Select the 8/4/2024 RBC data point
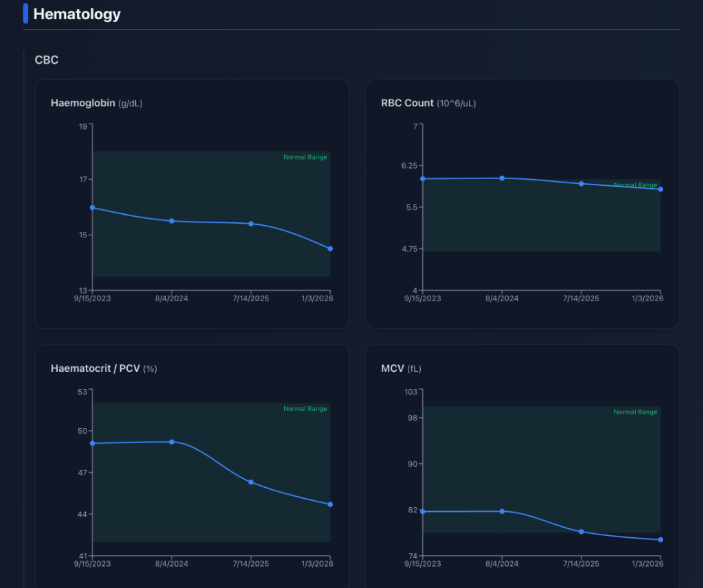 [502, 178]
